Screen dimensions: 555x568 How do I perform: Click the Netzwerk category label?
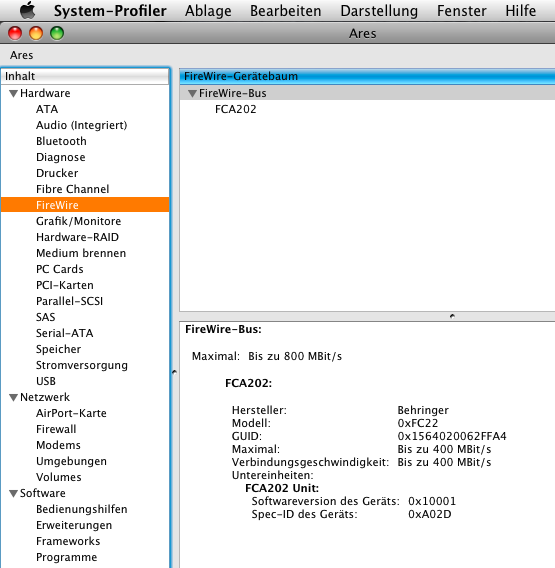pos(45,397)
